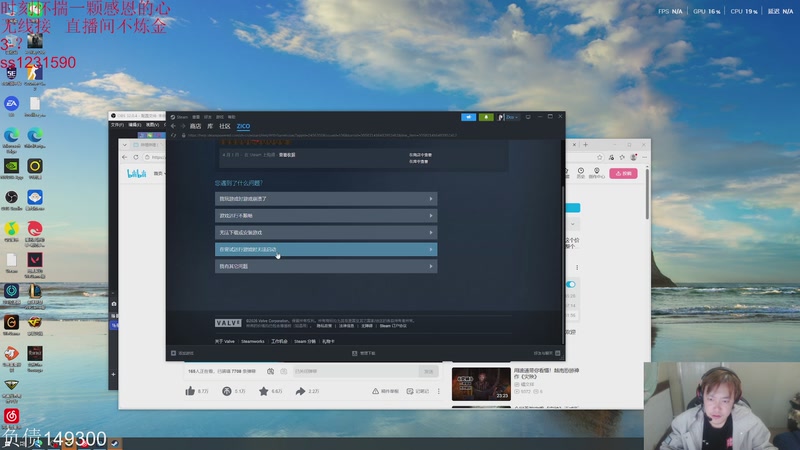
Task: Like the Bilibili video thumbs-up icon
Action: (x=190, y=391)
